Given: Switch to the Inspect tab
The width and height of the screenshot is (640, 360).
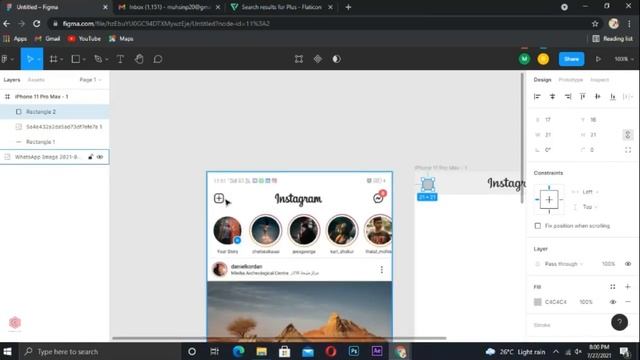Looking at the screenshot, I should click(x=600, y=80).
